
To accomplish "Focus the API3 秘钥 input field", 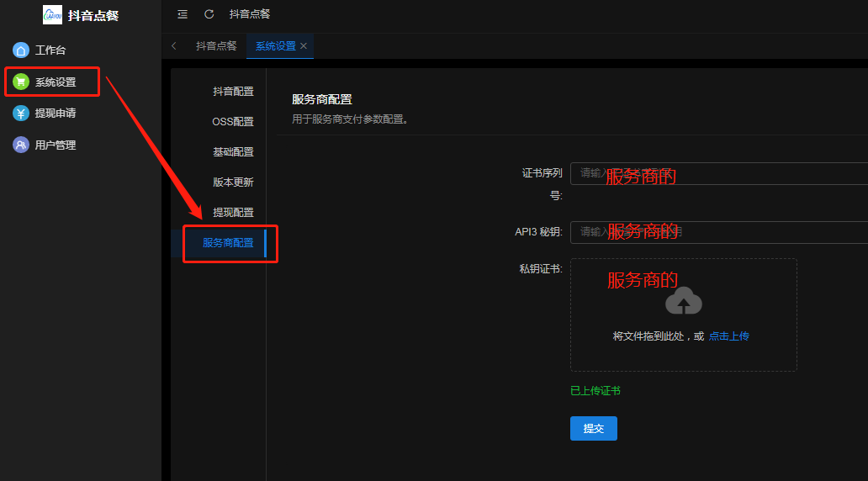I will (719, 232).
